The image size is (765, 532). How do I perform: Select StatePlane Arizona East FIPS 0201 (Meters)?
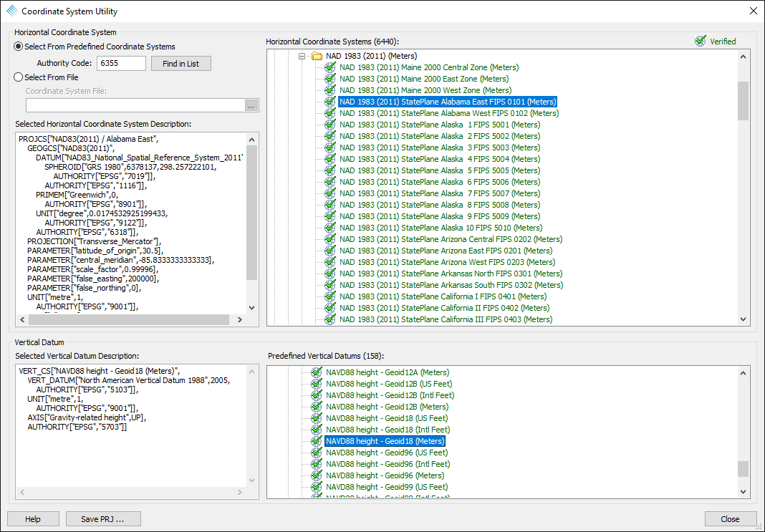coord(446,251)
